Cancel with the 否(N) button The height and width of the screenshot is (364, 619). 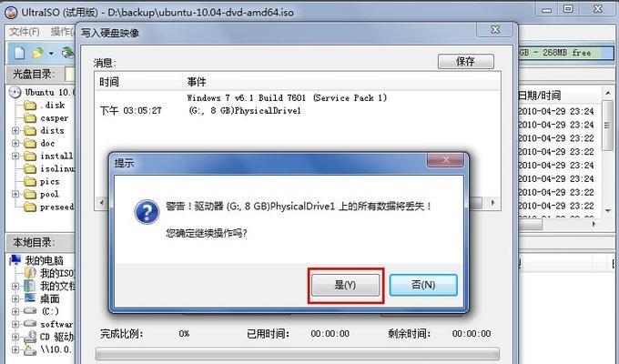[423, 285]
